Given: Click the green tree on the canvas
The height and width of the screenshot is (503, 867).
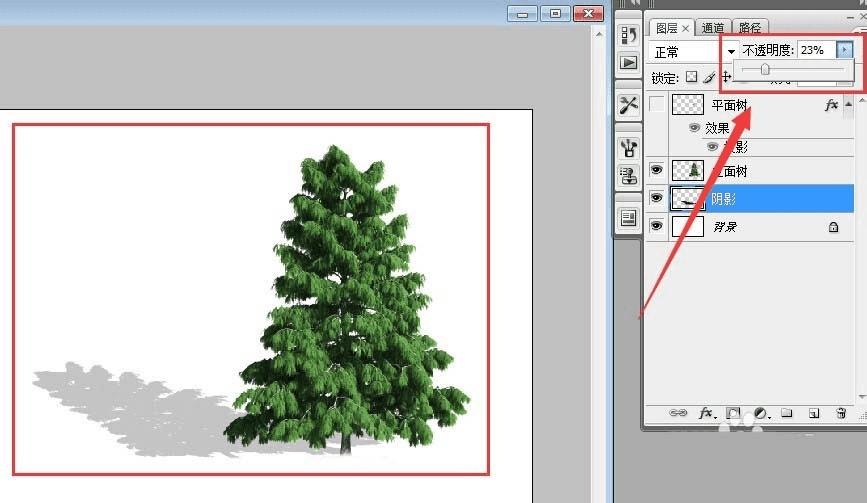Looking at the screenshot, I should click(347, 298).
